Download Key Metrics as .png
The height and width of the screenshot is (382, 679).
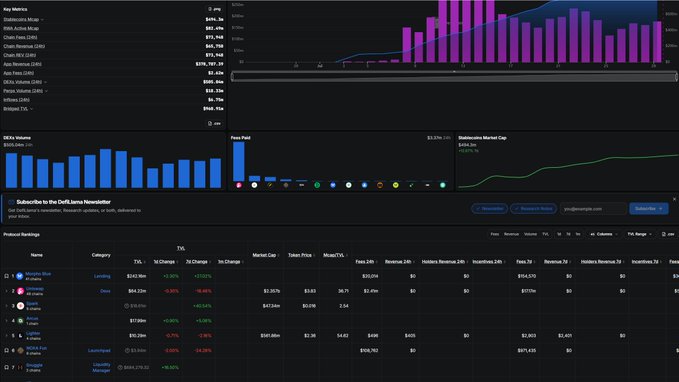click(214, 9)
